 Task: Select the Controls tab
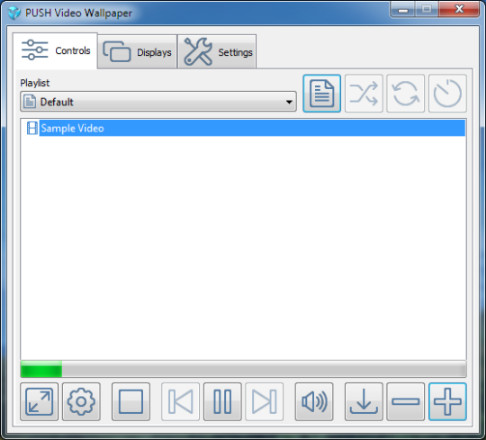55,50
